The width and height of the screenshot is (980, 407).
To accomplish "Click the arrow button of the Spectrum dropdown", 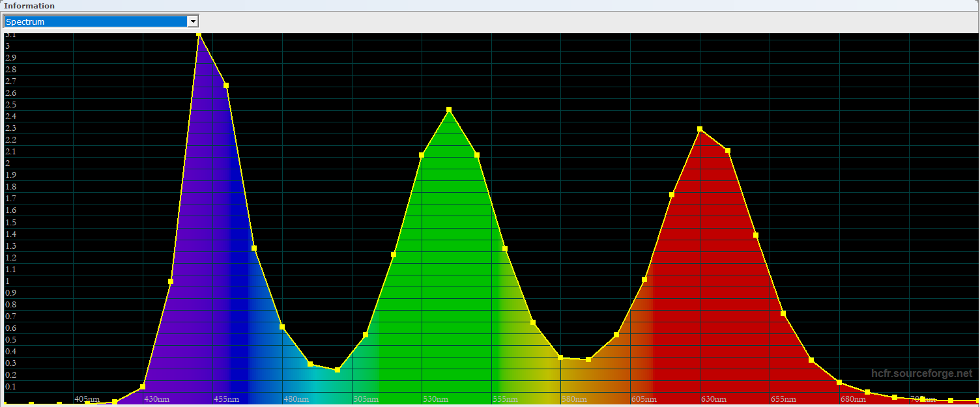I will coord(192,21).
